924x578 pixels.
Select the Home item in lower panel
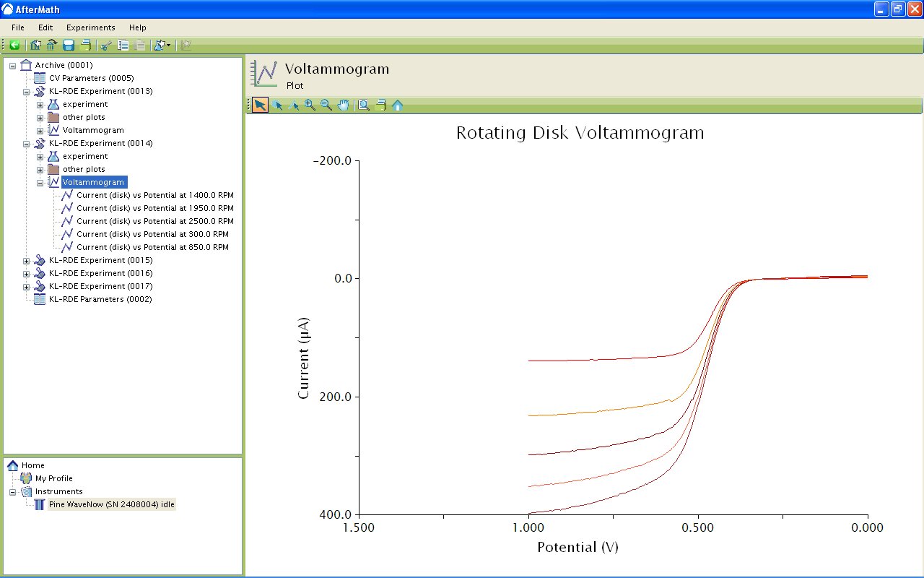[33, 465]
